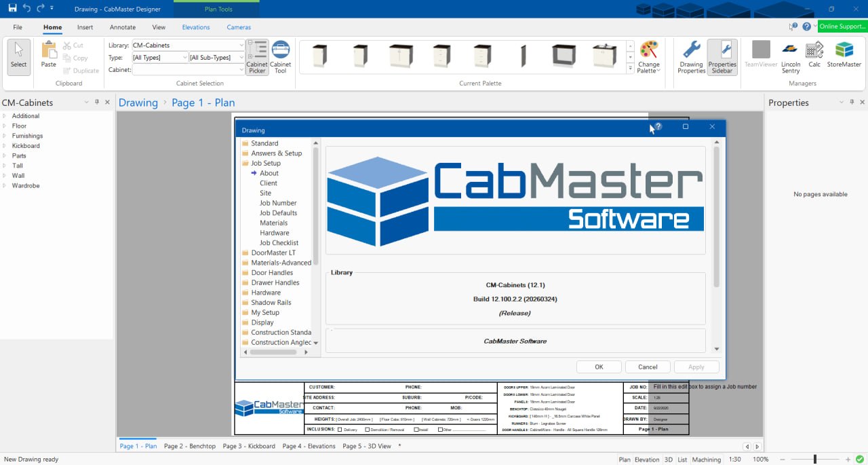
Task: Switch to 3D view mode
Action: point(669,460)
